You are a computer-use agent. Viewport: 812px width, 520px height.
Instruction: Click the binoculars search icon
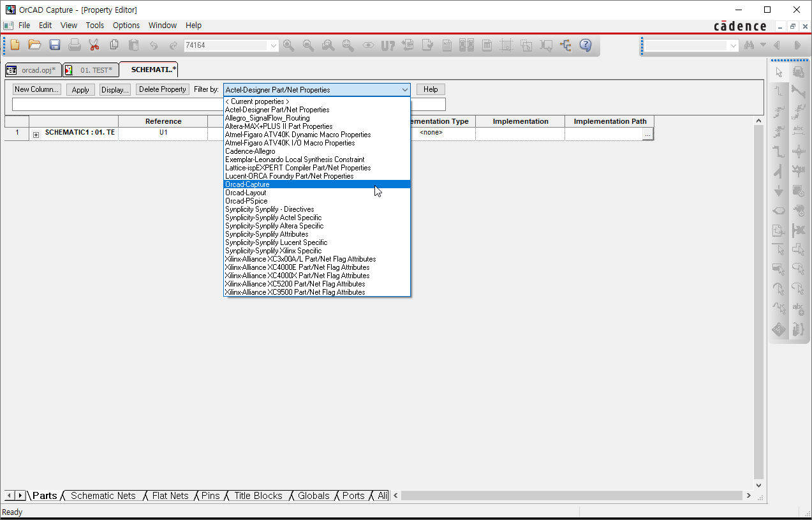749,45
